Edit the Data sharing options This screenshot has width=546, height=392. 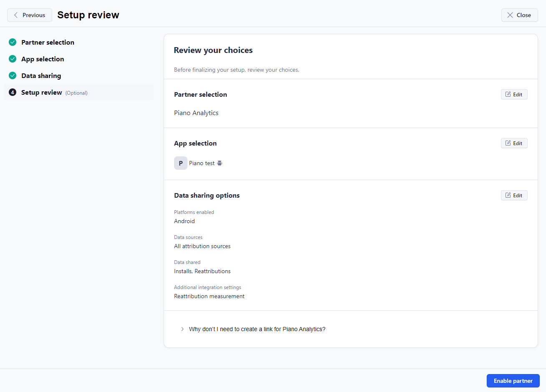pyautogui.click(x=514, y=195)
